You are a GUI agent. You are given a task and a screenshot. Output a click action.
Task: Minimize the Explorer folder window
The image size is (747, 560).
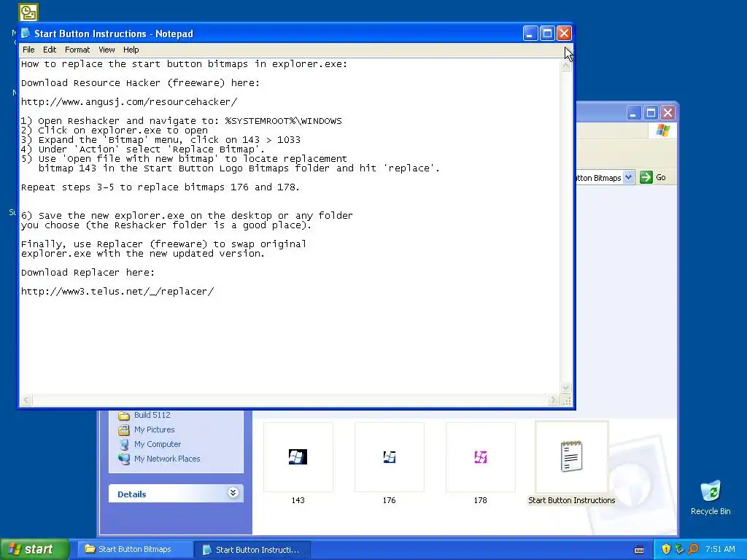[x=634, y=113]
